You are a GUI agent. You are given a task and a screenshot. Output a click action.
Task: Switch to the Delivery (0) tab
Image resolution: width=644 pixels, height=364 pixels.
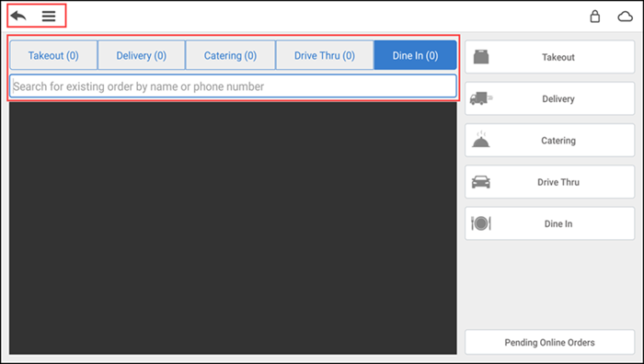[142, 55]
